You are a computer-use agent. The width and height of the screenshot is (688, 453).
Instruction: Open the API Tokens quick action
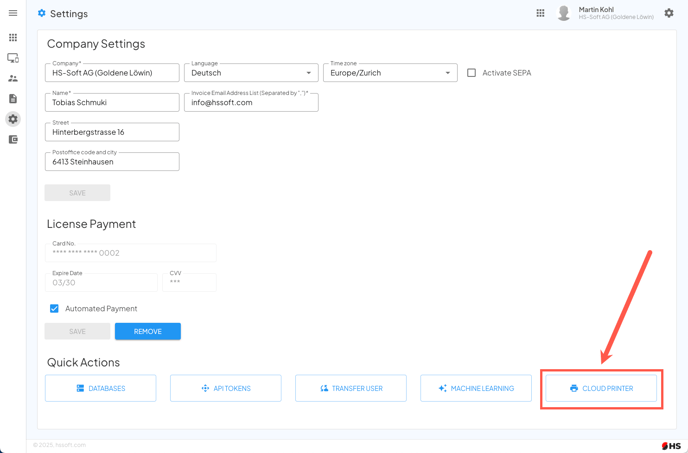pos(226,388)
